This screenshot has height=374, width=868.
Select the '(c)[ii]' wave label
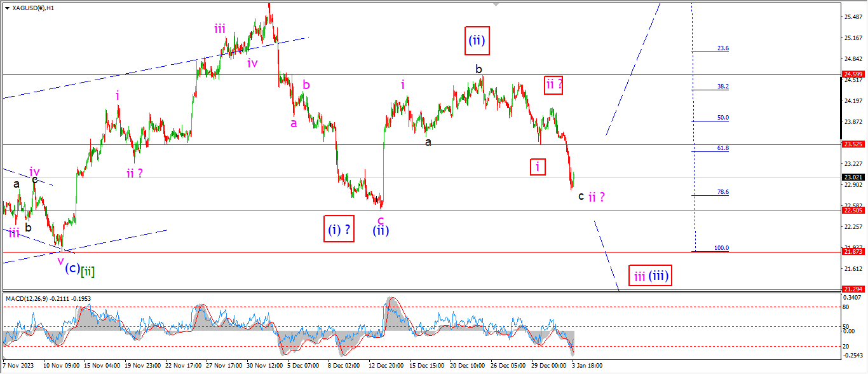point(80,270)
